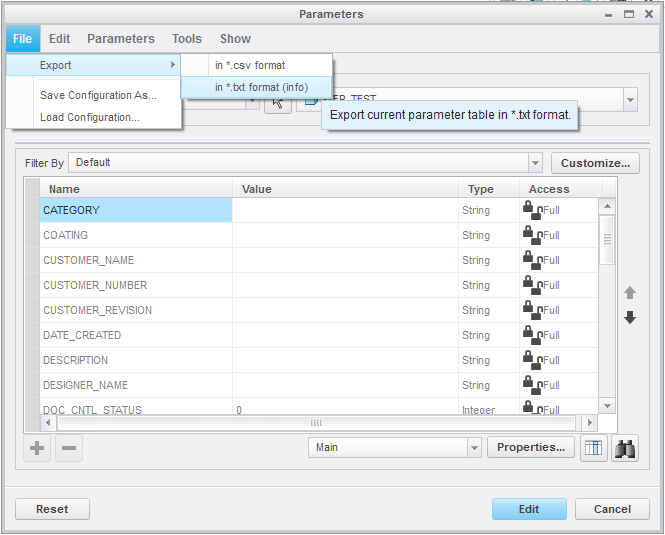This screenshot has height=535, width=665.
Task: Click lock icon in CUSTOMER_REVISION row
Action: [532, 310]
